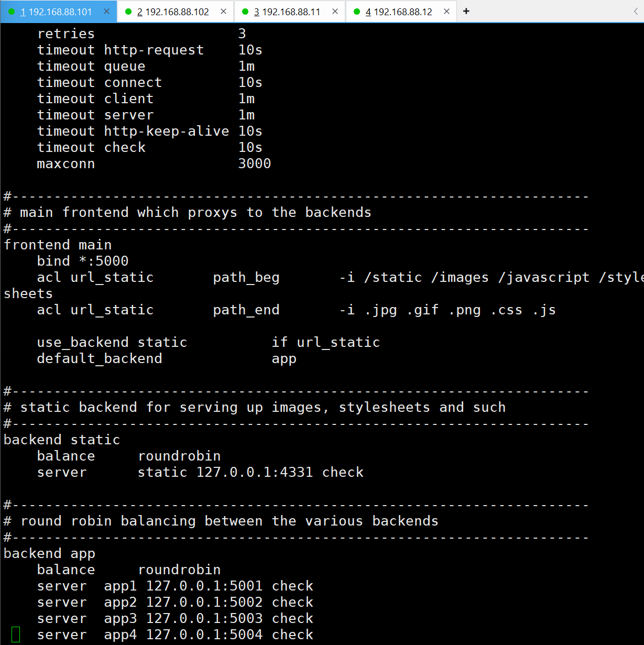Switch to the 192.168.88.12 session tab
The width and height of the screenshot is (644, 645).
click(402, 12)
